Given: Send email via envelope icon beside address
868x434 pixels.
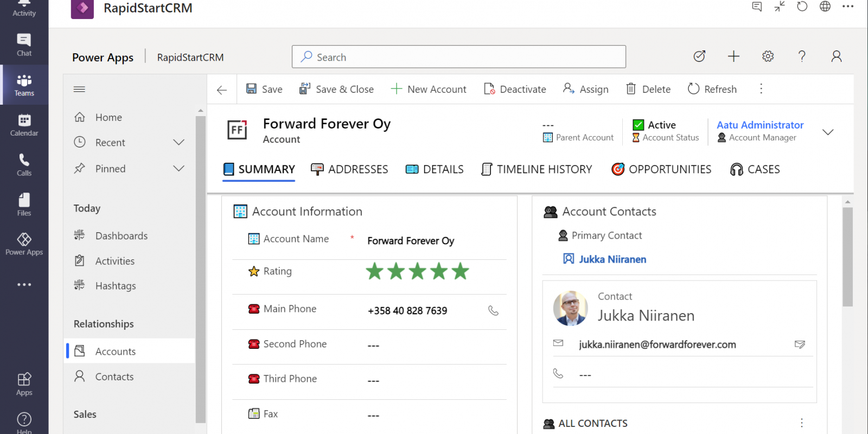Looking at the screenshot, I should pos(800,344).
